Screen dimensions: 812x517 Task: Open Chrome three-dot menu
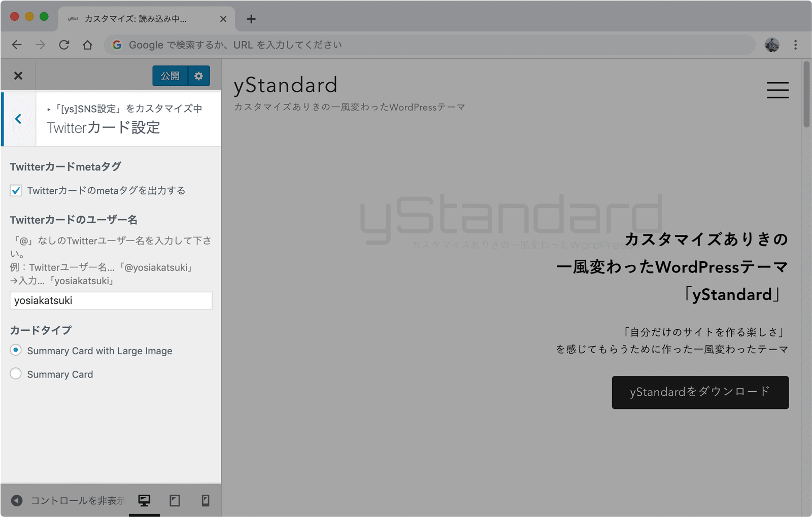pos(795,45)
